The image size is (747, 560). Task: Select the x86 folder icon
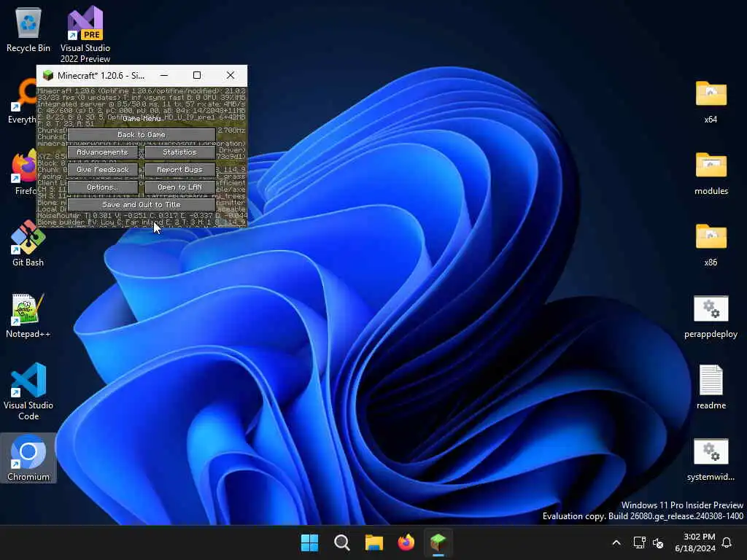click(x=711, y=244)
